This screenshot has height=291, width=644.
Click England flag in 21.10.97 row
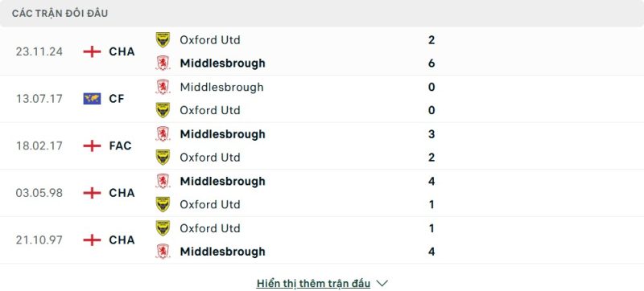92,240
